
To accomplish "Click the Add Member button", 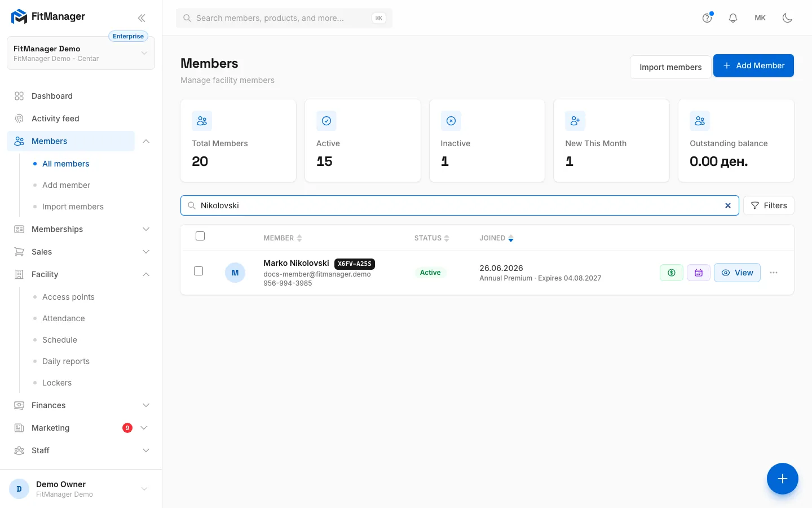I will tap(753, 65).
